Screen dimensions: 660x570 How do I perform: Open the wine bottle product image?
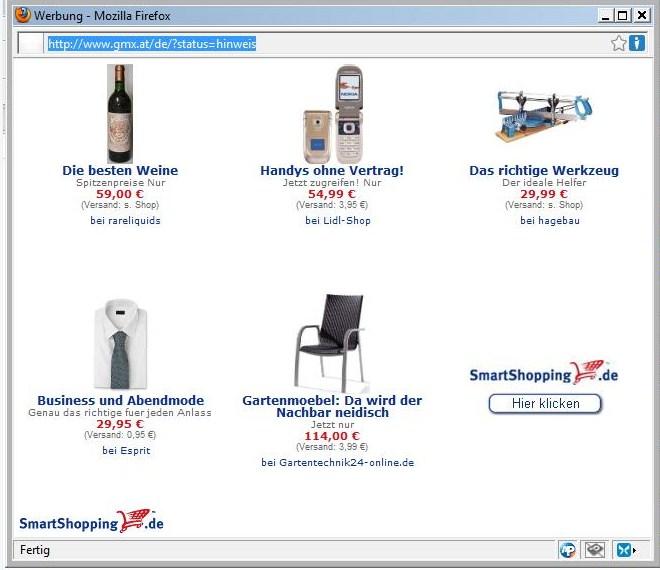pos(120,114)
